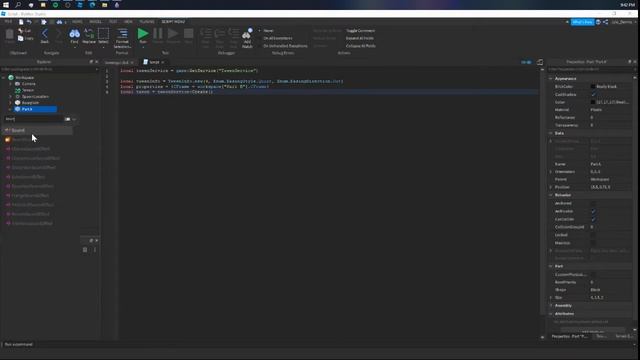
Task: Click the Step Into debugger icon
Action: tap(205, 33)
